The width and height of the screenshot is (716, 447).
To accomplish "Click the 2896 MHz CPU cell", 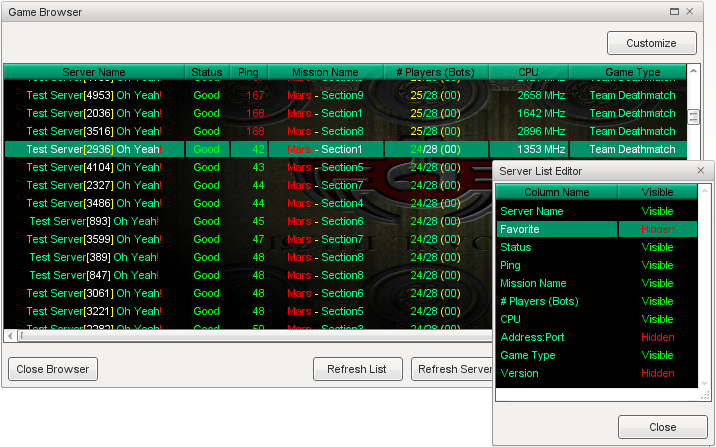I will 529,131.
